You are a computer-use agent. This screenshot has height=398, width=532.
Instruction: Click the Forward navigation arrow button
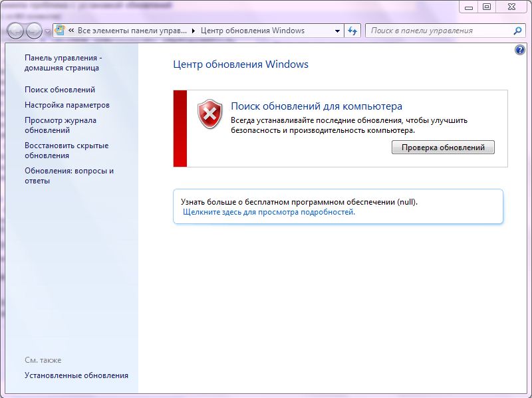point(34,31)
